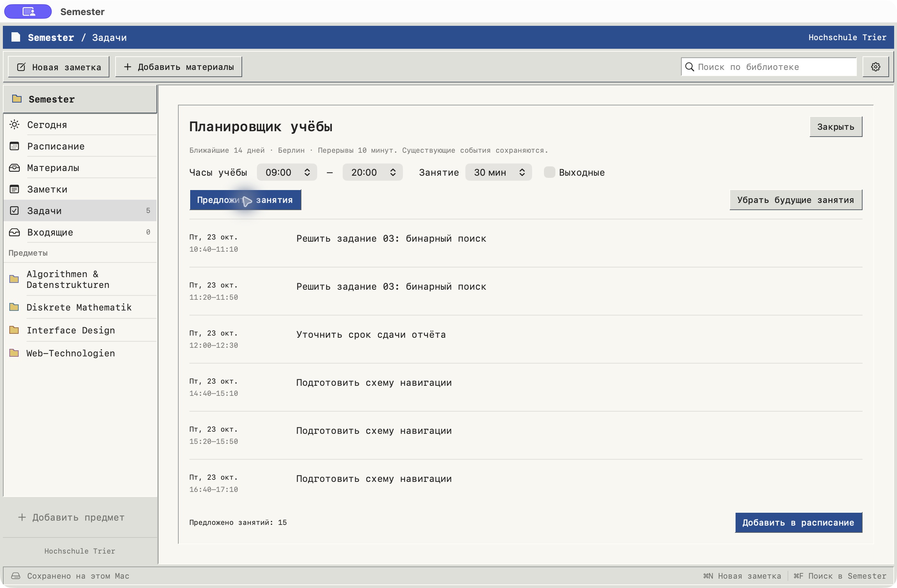
Task: Click the tray icon next to Материалы
Action: [14, 168]
